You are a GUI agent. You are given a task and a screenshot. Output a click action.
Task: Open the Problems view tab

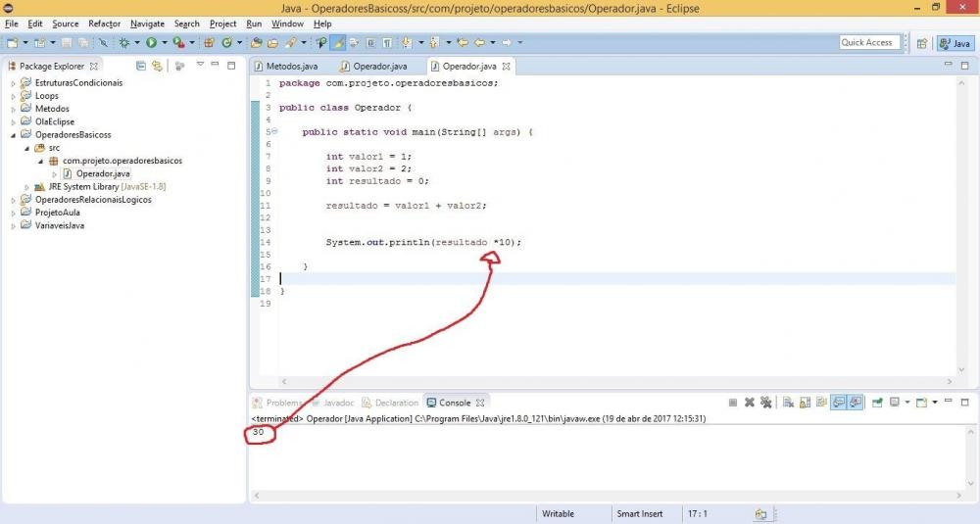pyautogui.click(x=284, y=403)
